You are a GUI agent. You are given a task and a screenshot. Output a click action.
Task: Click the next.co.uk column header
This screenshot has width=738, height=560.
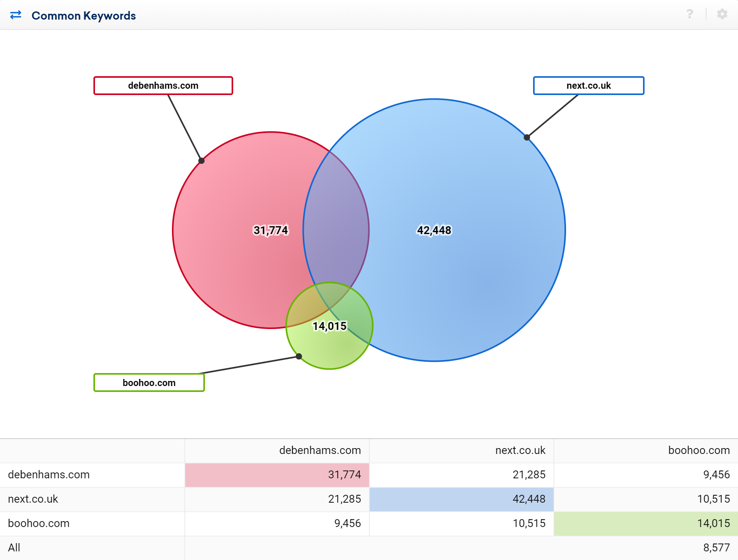coord(520,450)
